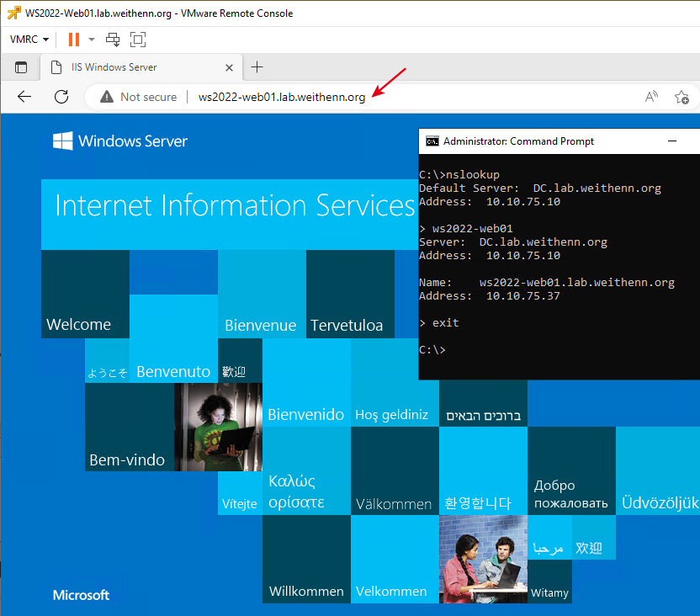Screen dimensions: 700x616
Task: Click the address 10.10.75.37 in Command Prompt
Action: (x=522, y=296)
